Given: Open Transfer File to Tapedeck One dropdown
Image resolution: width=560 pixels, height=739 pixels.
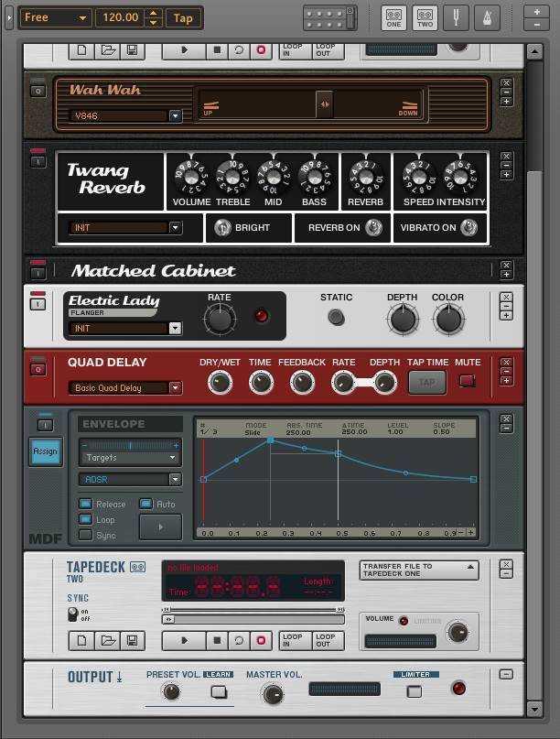Looking at the screenshot, I should [x=419, y=570].
